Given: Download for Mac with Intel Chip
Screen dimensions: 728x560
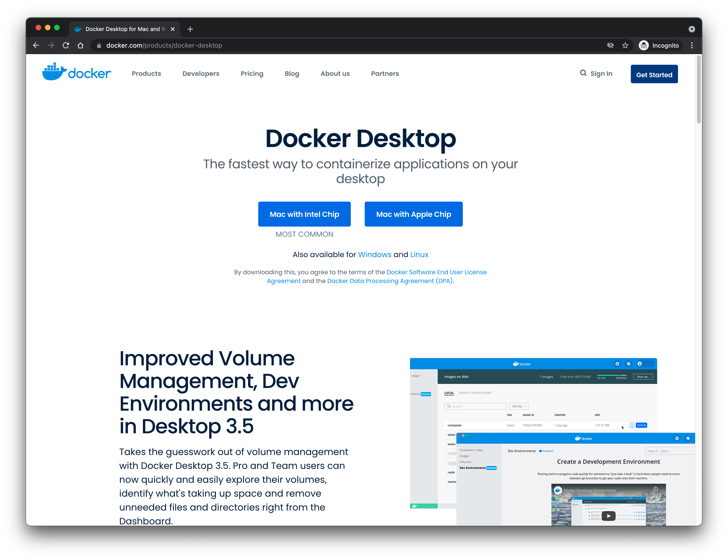Looking at the screenshot, I should (x=304, y=214).
